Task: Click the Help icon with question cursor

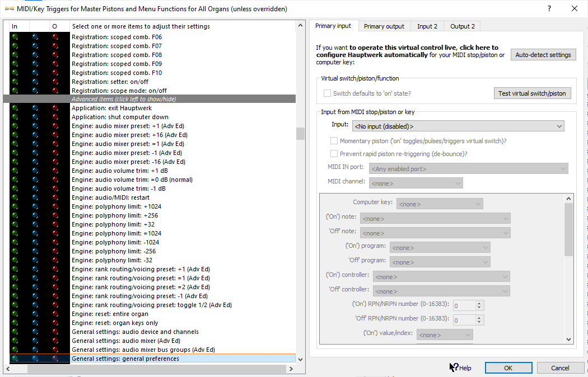Action: point(454,367)
